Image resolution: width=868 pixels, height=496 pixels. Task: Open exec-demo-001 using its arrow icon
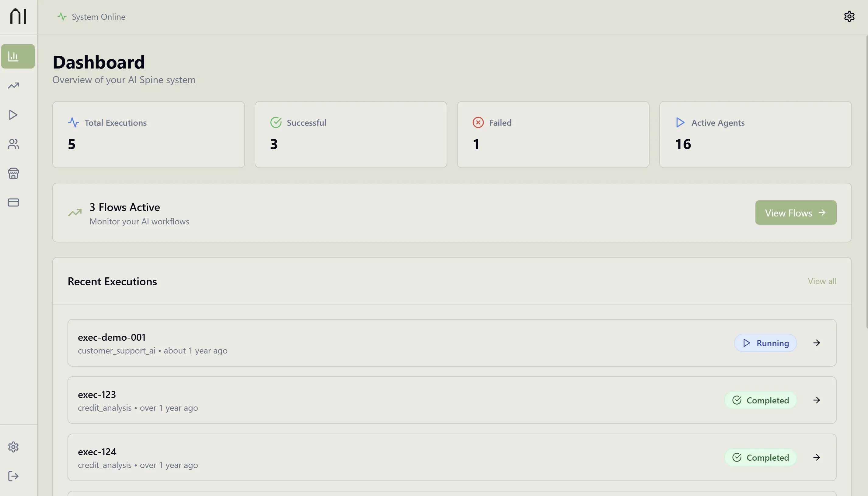click(817, 343)
